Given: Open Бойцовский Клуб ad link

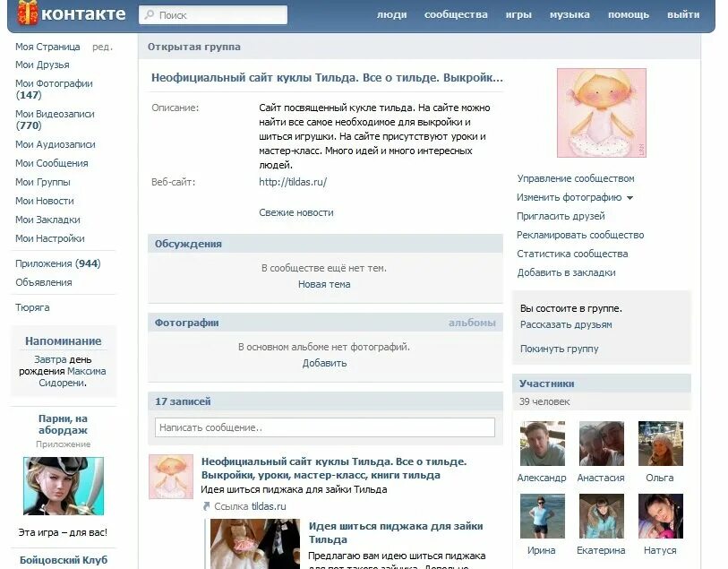Looking at the screenshot, I should (x=64, y=560).
